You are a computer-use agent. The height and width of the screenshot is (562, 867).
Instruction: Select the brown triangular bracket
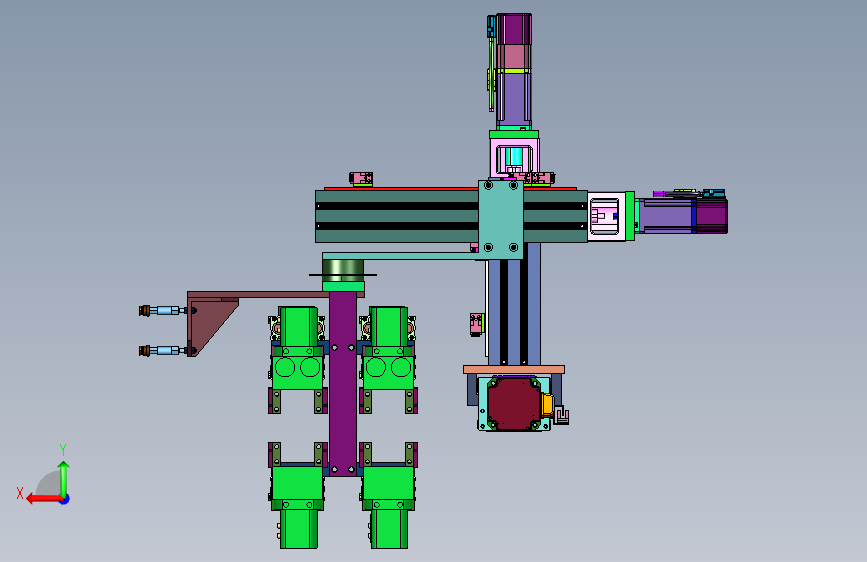click(x=212, y=326)
